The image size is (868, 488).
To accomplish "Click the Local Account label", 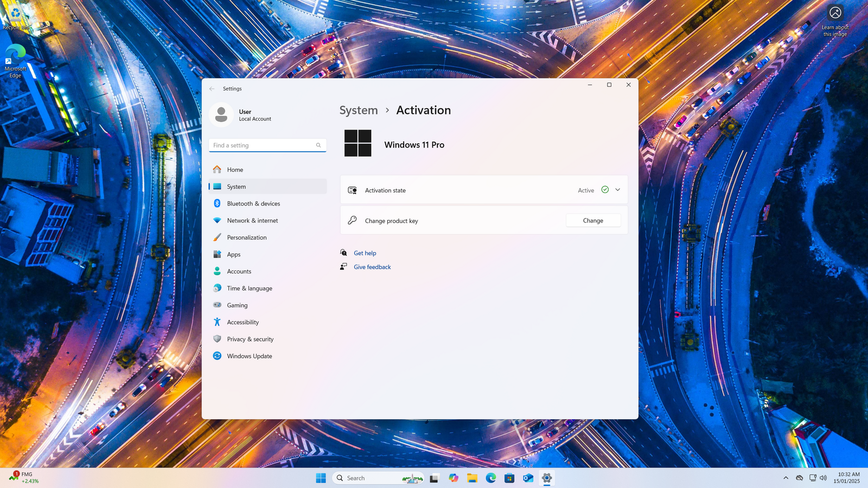I will pyautogui.click(x=255, y=119).
